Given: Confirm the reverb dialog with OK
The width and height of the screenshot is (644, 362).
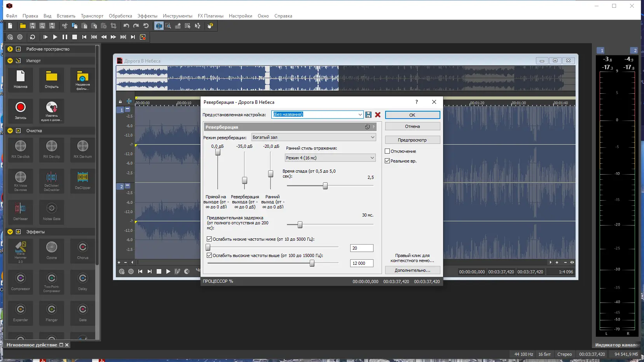Looking at the screenshot, I should (412, 115).
